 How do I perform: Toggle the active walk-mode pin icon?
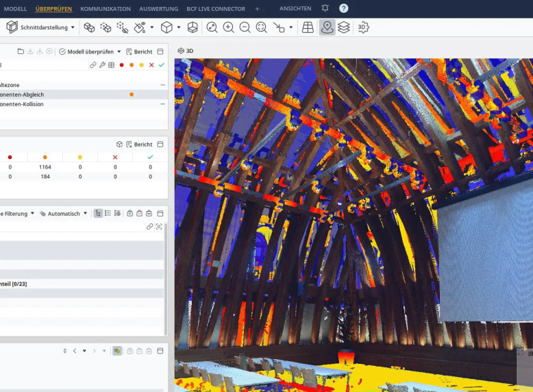(x=327, y=27)
